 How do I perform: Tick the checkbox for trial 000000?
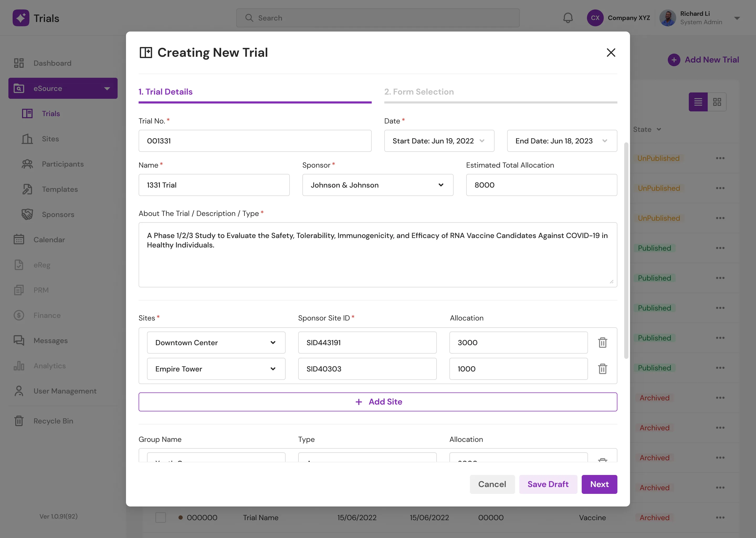pyautogui.click(x=161, y=517)
